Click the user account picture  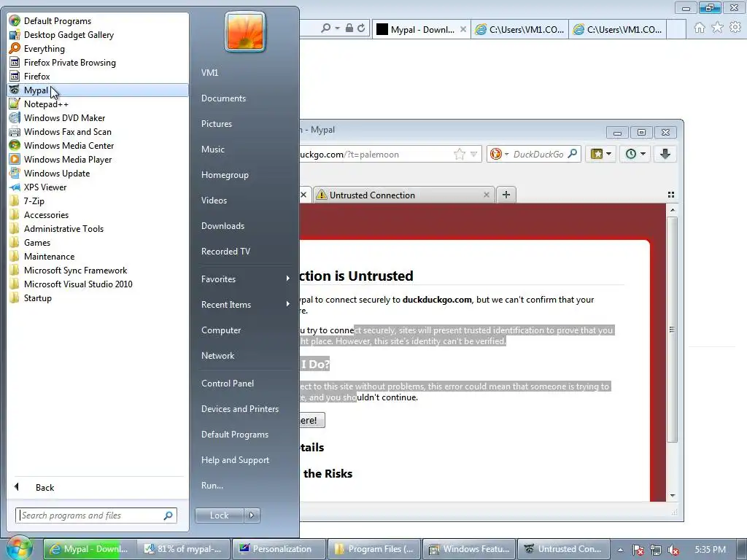coord(245,31)
